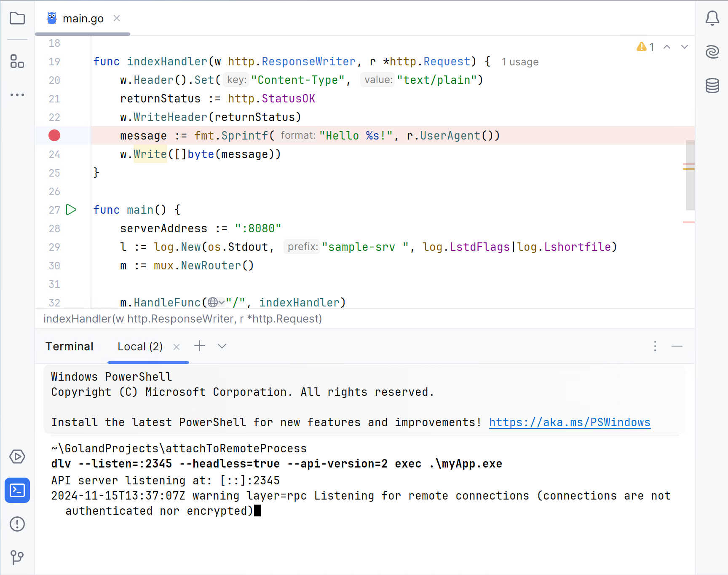This screenshot has height=575, width=728.
Task: Click the editor vertical scrollbar thumb
Action: pyautogui.click(x=690, y=175)
